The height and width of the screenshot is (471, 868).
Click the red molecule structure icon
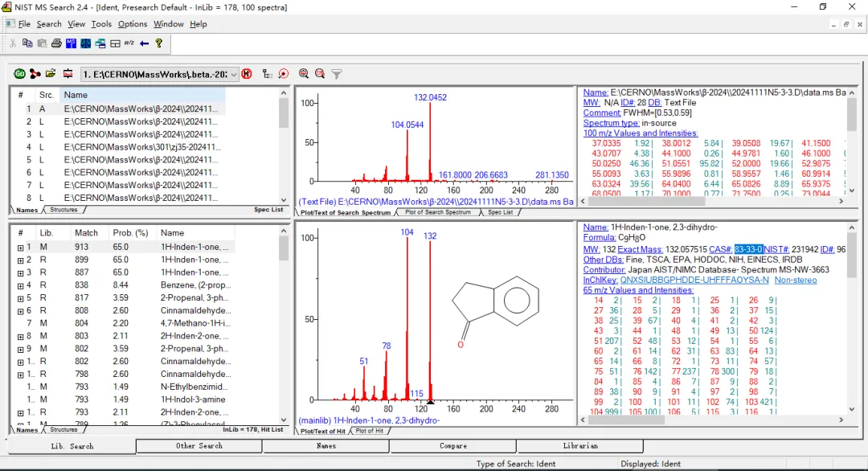click(35, 74)
